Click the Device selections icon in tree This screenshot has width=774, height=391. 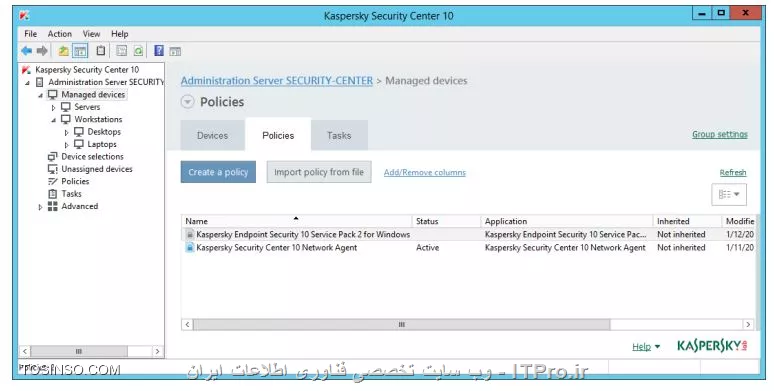pyautogui.click(x=53, y=156)
